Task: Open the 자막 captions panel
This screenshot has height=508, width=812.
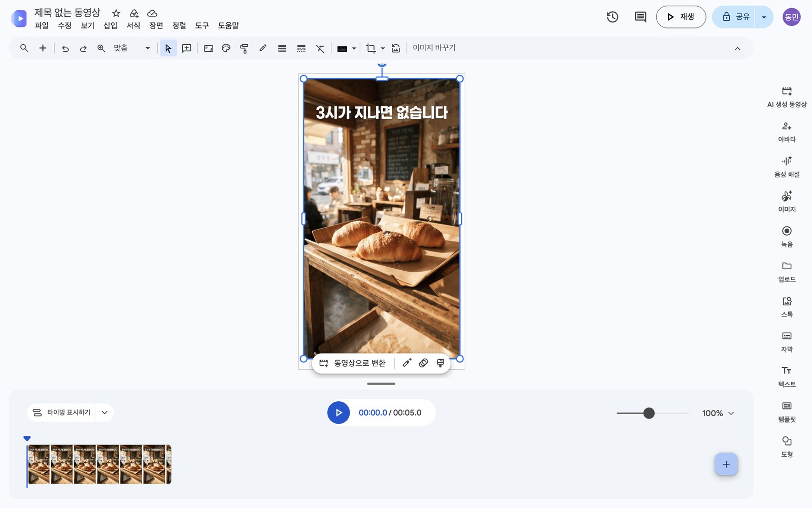Action: pos(787,342)
